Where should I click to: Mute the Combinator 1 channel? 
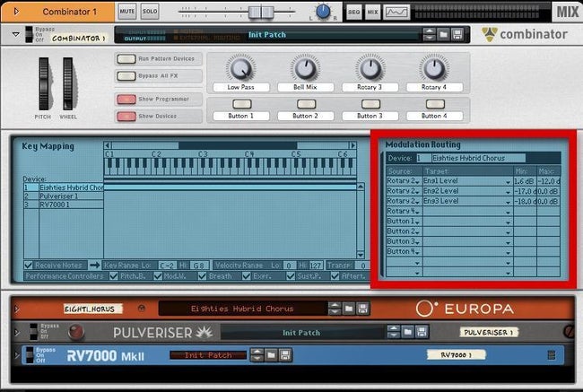click(127, 12)
